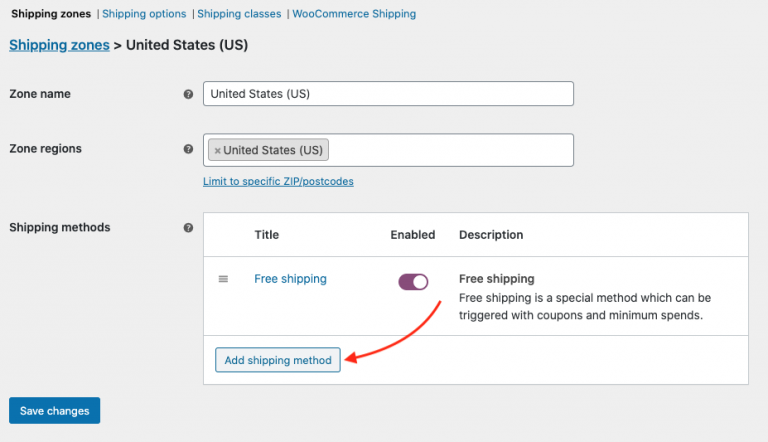Select the Shipping zones tab
This screenshot has height=442, width=768.
tap(51, 14)
